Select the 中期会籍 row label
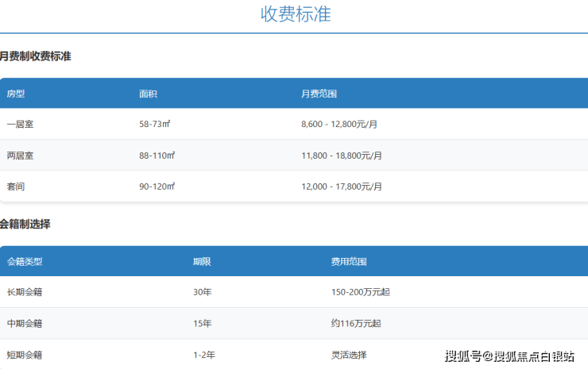The image size is (588, 369). click(x=25, y=323)
